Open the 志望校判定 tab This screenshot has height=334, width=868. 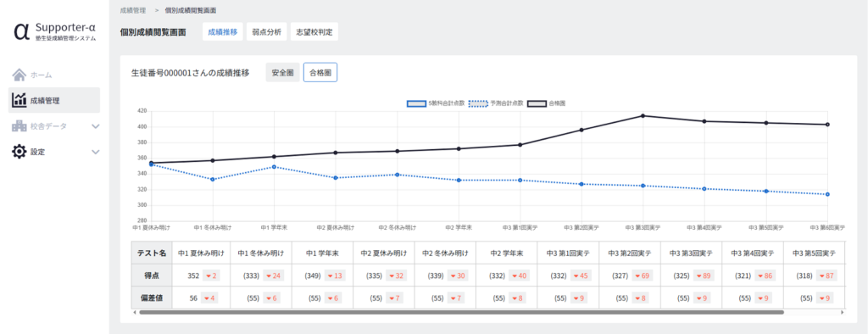coord(314,31)
